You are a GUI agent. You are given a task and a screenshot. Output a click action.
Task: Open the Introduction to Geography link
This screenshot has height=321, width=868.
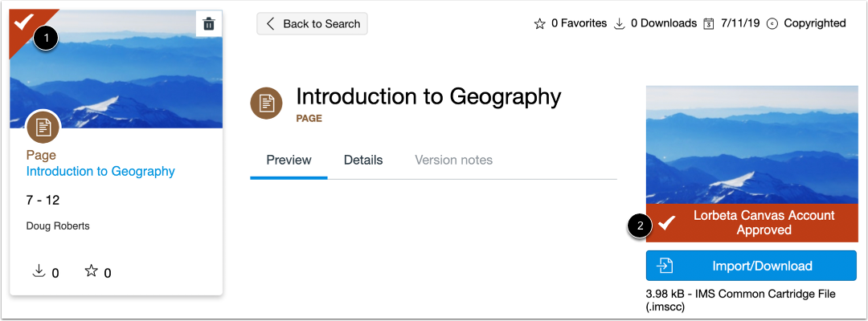pyautogui.click(x=100, y=171)
